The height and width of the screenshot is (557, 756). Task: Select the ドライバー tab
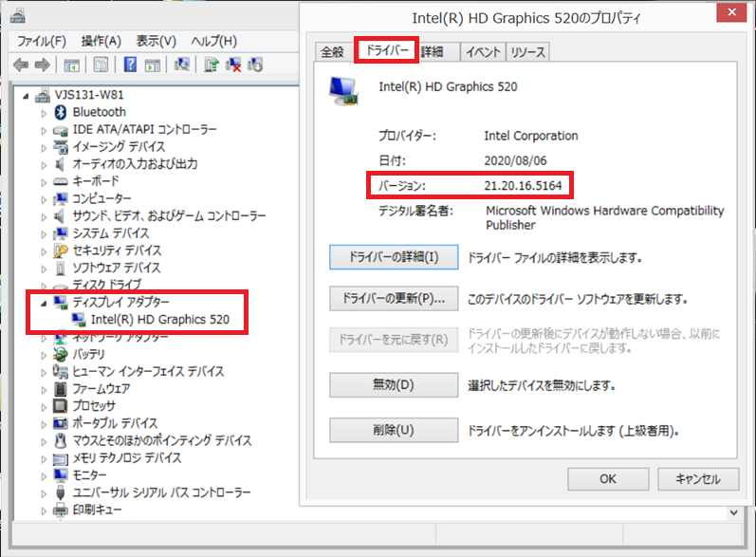click(387, 49)
